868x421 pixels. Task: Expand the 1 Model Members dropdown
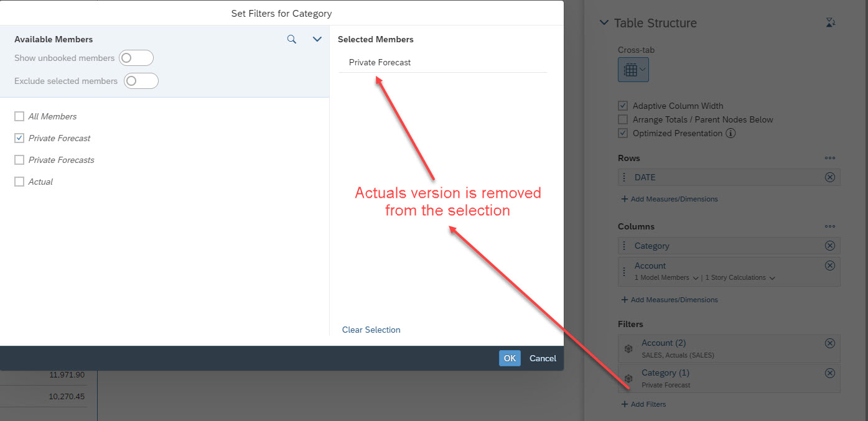click(666, 278)
